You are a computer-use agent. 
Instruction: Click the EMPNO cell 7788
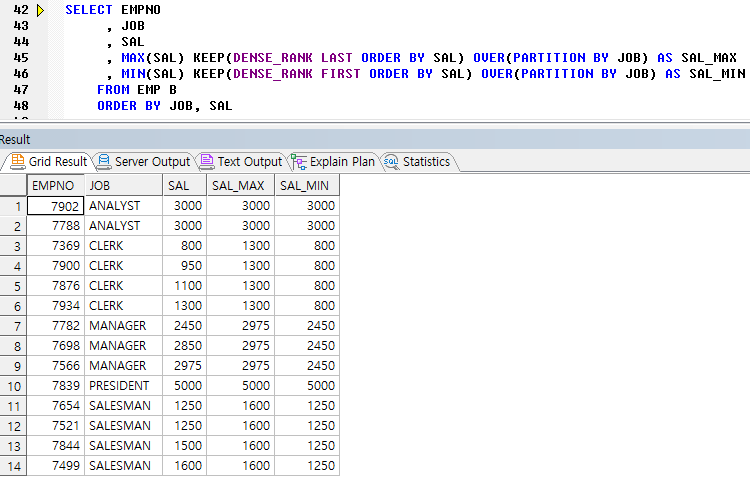click(x=56, y=226)
